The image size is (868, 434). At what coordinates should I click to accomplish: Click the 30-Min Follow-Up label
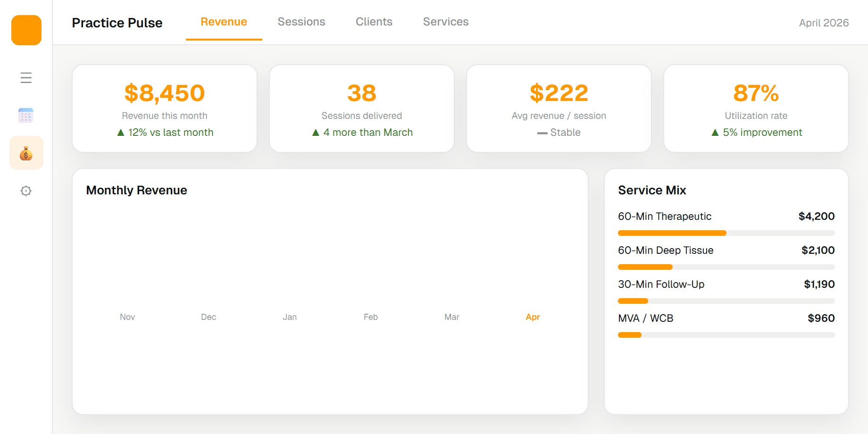click(x=661, y=284)
